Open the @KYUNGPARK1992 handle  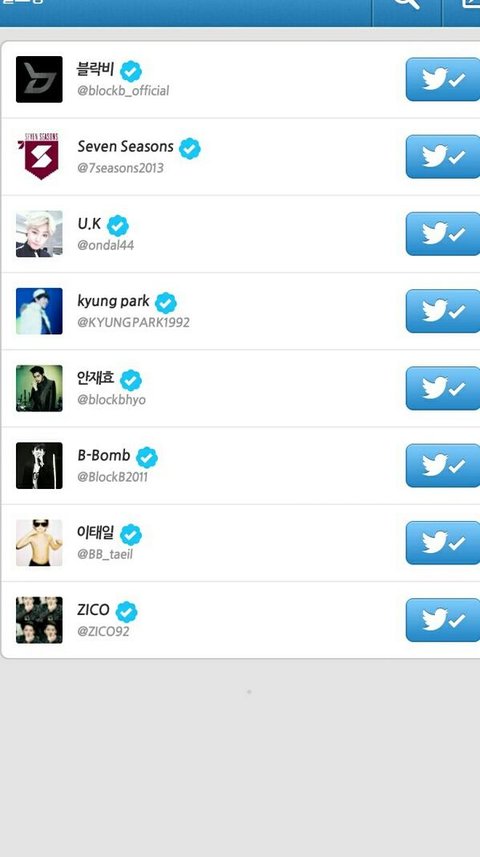(x=133, y=322)
